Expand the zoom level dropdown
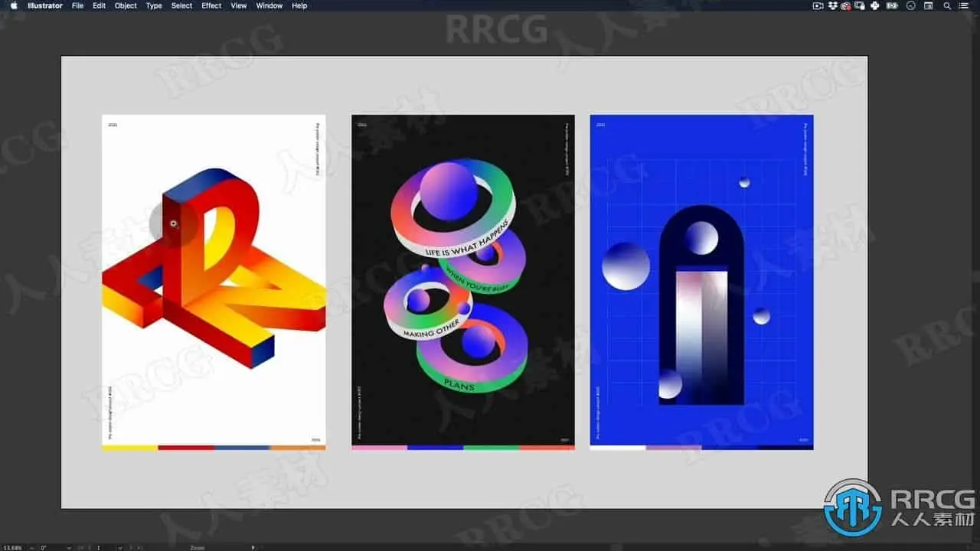The height and width of the screenshot is (551, 980). [31, 547]
